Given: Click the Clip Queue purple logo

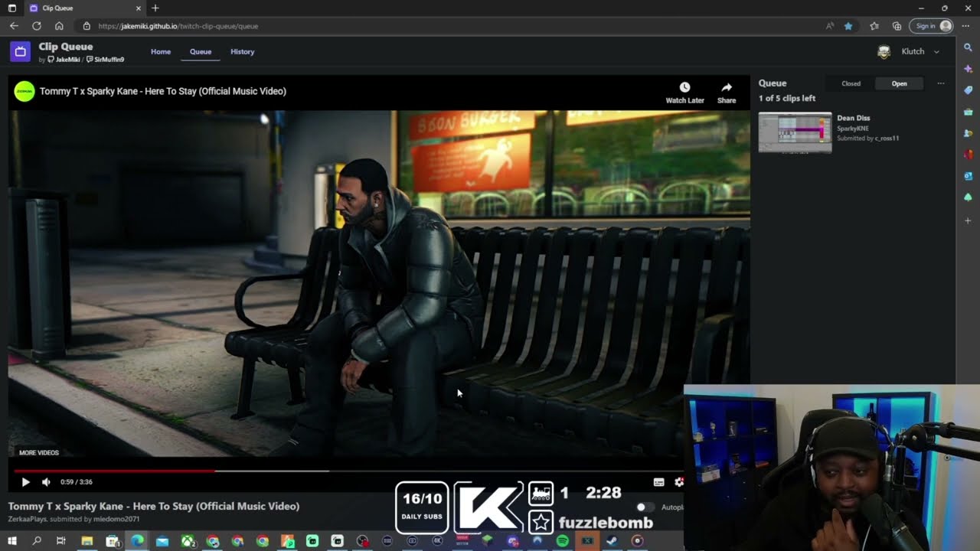Looking at the screenshot, I should (x=20, y=51).
